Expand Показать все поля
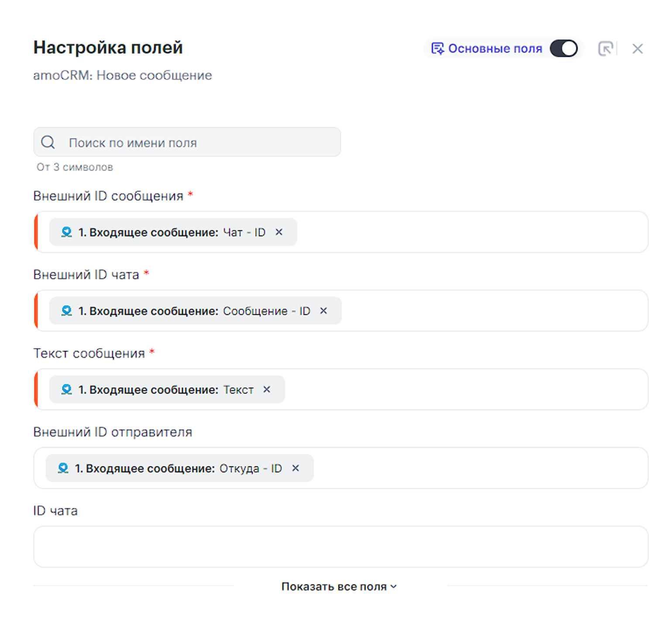 click(339, 586)
